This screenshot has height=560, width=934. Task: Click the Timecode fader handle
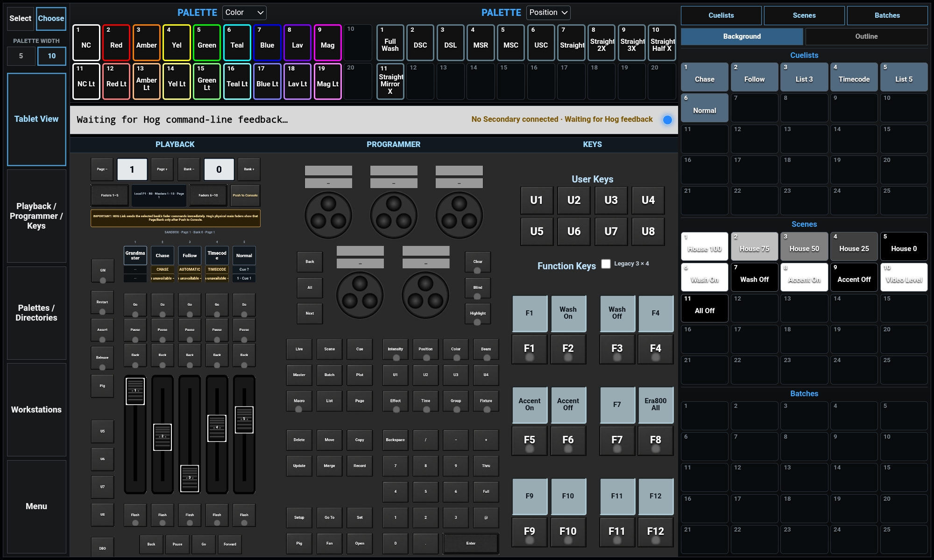pyautogui.click(x=217, y=428)
